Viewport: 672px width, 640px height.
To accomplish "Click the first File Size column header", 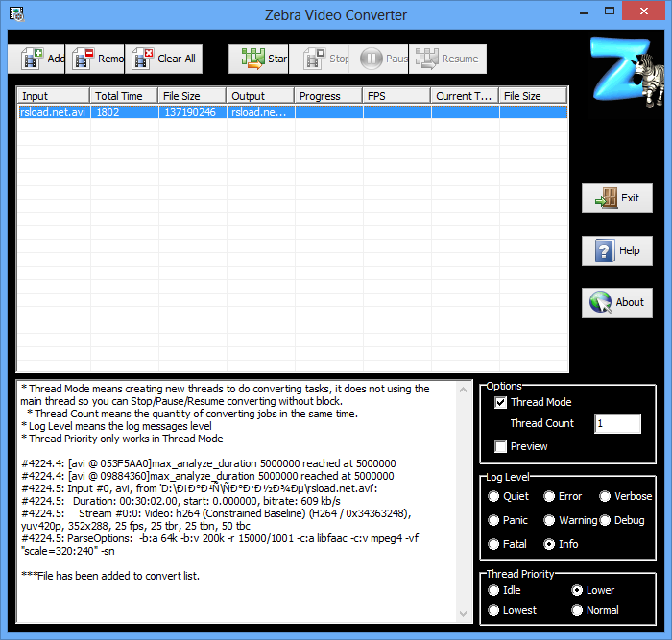I will click(192, 96).
